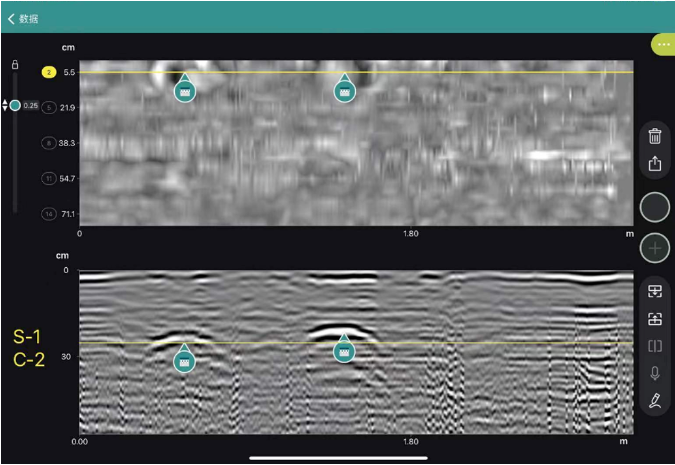The image size is (675, 465).
Task: Tap the left marker tag in radargram
Action: (x=183, y=360)
